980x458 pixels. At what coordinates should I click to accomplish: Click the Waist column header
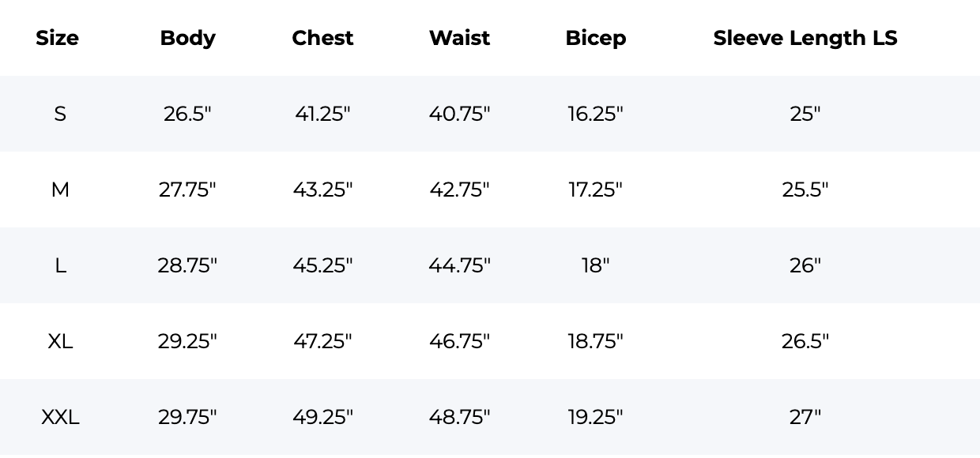click(459, 38)
